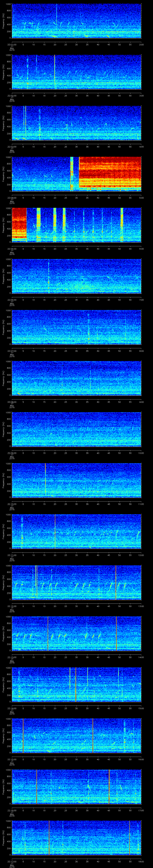
Task: Click the 7:00 end-of-axis label
Action: click(141, 300)
